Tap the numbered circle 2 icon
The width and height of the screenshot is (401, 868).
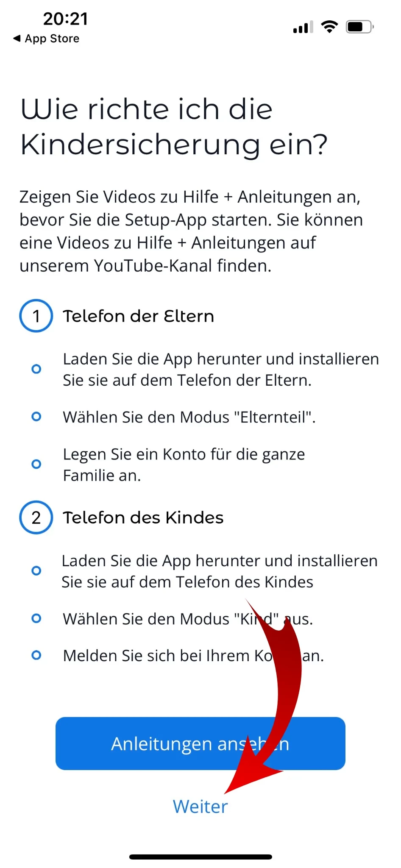pyautogui.click(x=36, y=517)
